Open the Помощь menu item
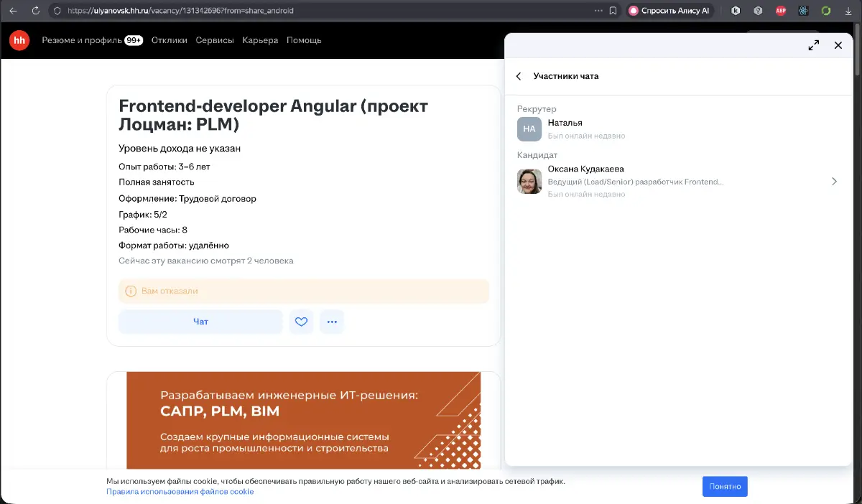862x504 pixels. pos(304,40)
